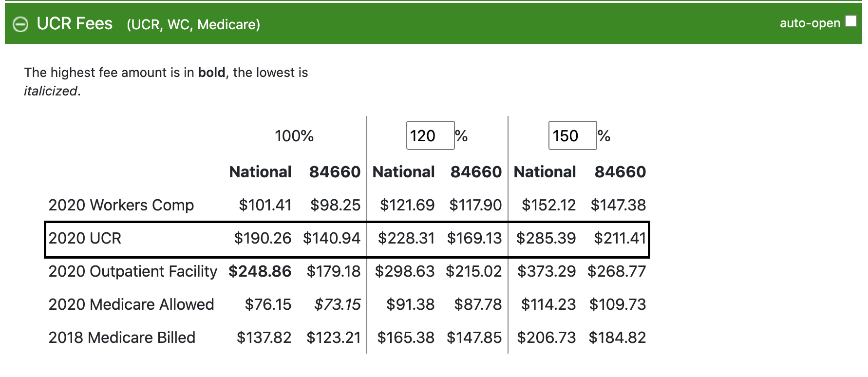Click the UCR Fees header title
868x377 pixels.
point(75,23)
